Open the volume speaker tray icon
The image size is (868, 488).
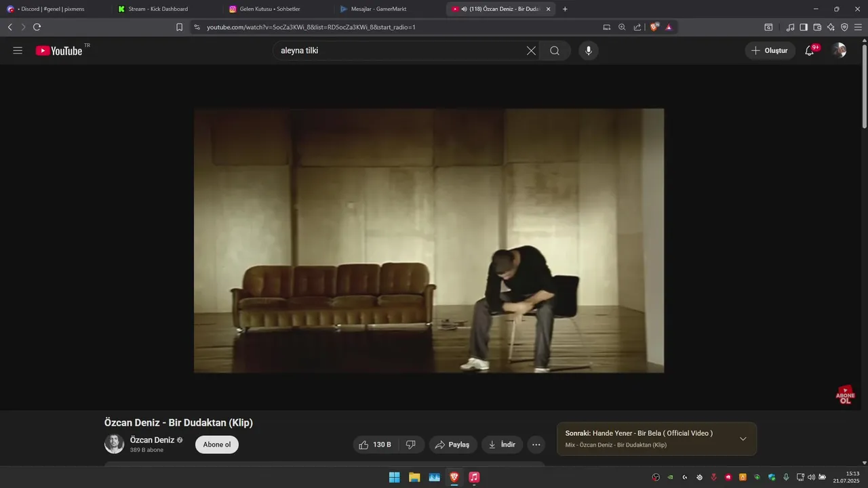point(811,477)
